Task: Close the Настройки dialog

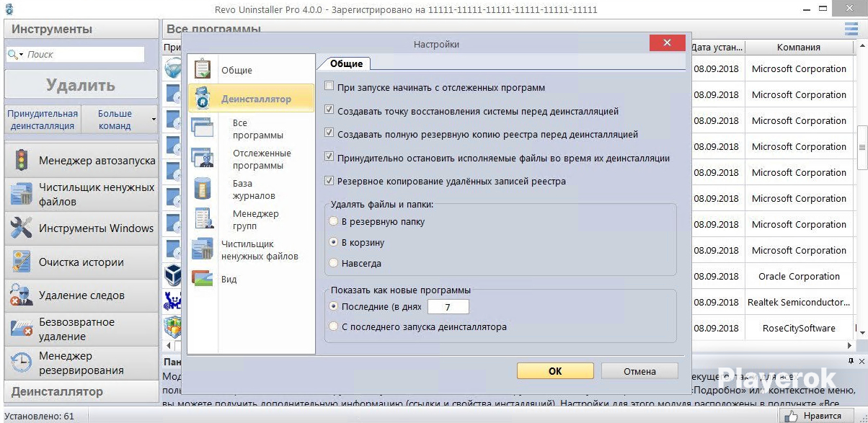Action: 667,43
